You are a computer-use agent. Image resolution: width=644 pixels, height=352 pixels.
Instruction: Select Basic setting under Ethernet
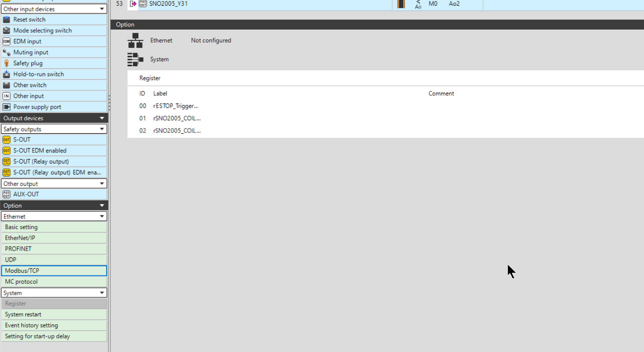54,227
